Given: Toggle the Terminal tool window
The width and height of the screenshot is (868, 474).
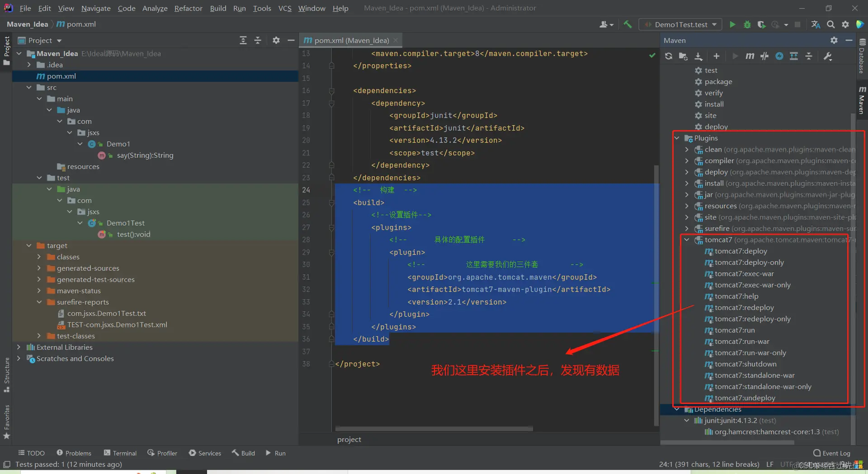Looking at the screenshot, I should (120, 453).
